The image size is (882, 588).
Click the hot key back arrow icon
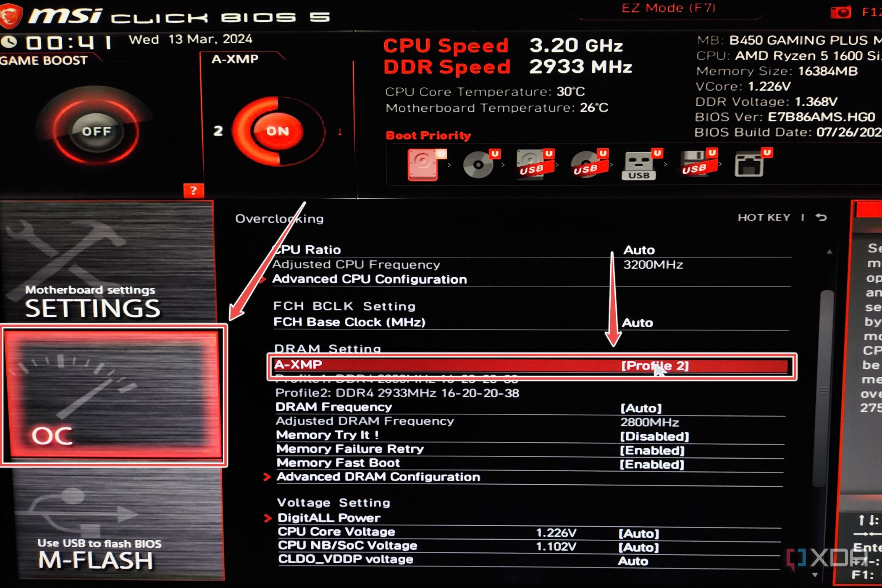821,217
